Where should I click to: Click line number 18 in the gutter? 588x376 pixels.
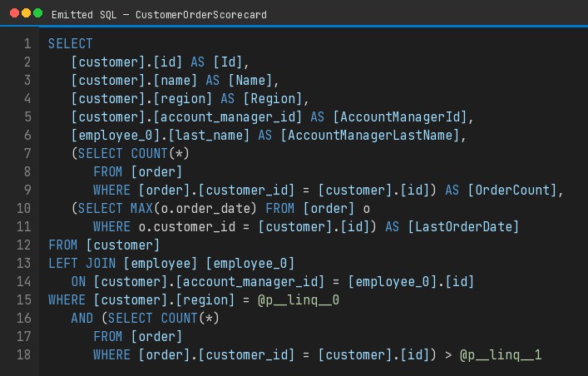point(23,354)
